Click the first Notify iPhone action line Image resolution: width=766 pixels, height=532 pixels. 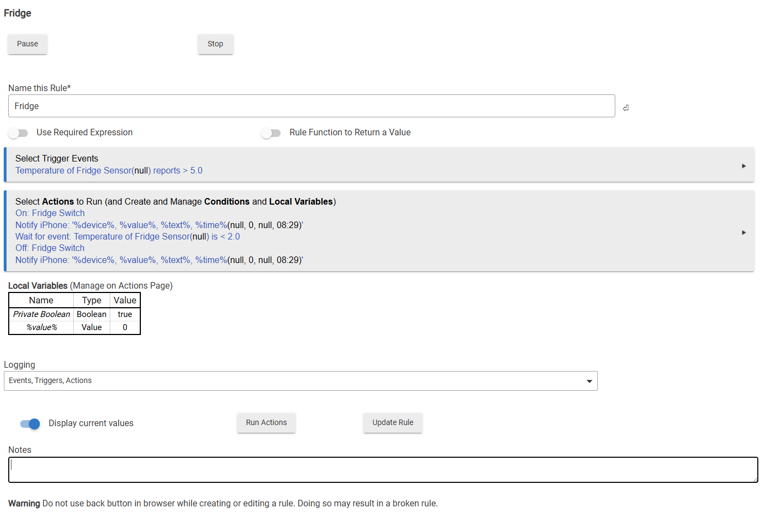click(x=158, y=225)
